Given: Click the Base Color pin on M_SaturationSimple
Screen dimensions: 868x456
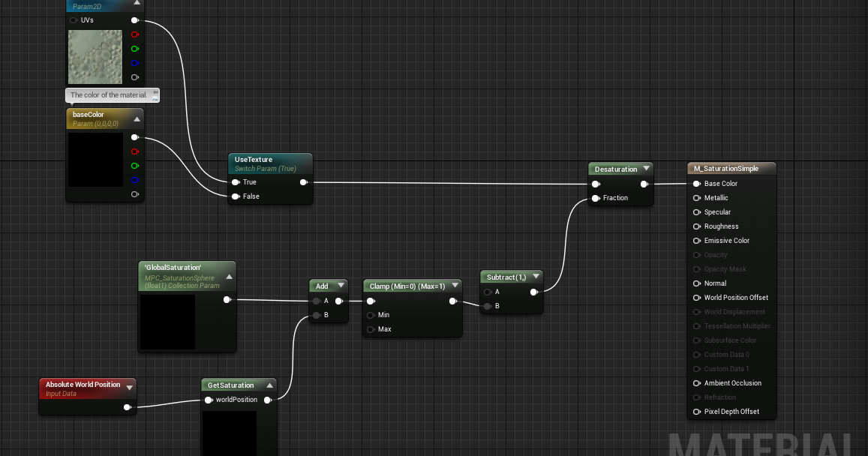Looking at the screenshot, I should click(696, 183).
